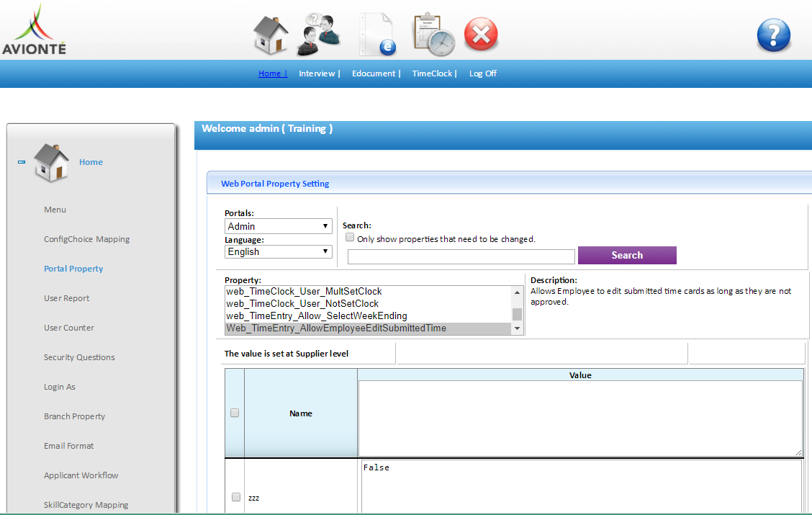Click the property search text field
This screenshot has height=515, width=812.
tap(461, 256)
